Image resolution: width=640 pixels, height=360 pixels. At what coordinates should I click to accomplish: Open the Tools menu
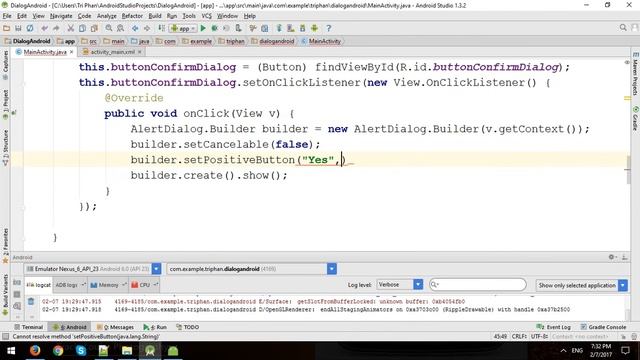tap(189, 16)
